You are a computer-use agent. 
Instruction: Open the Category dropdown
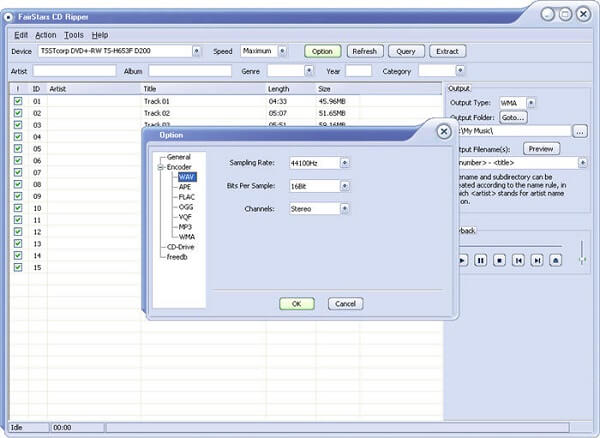(x=460, y=71)
